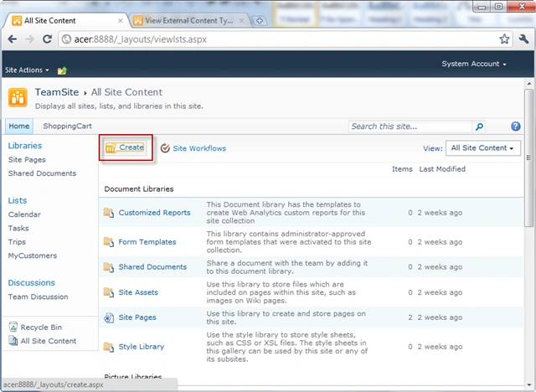The image size is (536, 392).
Task: Open the Form Templates library link
Action: point(147,242)
